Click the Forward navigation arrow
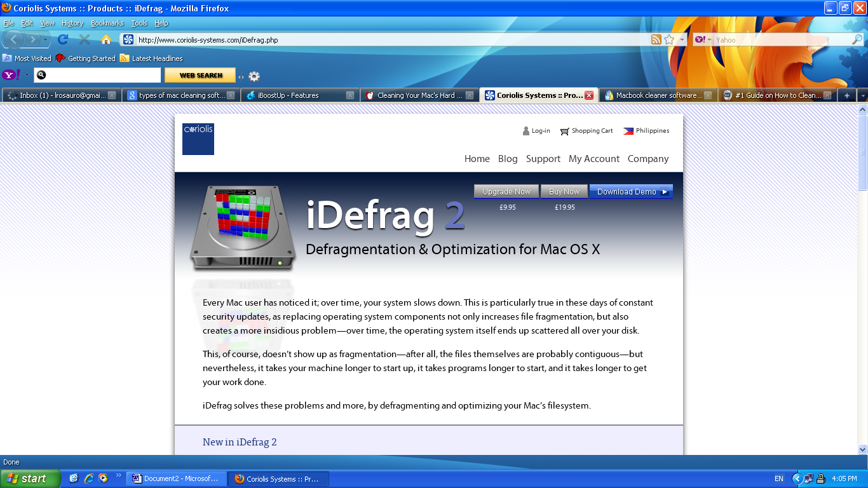The width and height of the screenshot is (868, 488). pyautogui.click(x=32, y=39)
